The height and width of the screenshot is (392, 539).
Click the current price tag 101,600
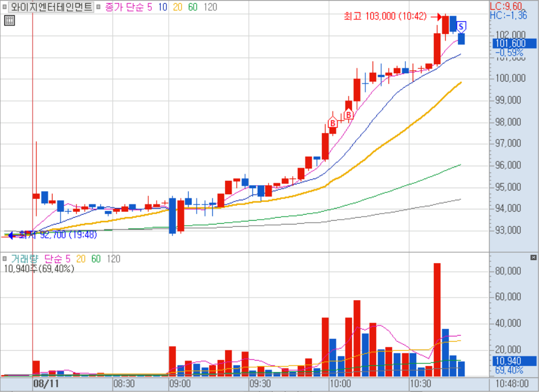click(513, 44)
